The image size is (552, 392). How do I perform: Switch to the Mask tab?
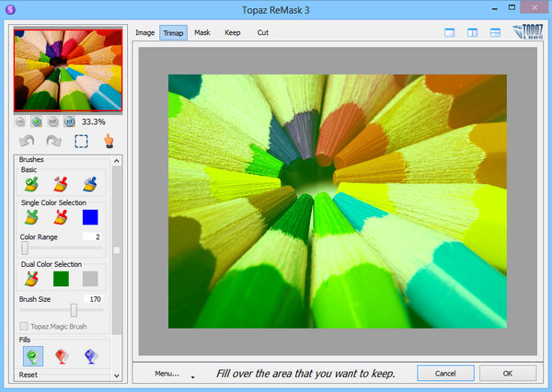pyautogui.click(x=202, y=32)
